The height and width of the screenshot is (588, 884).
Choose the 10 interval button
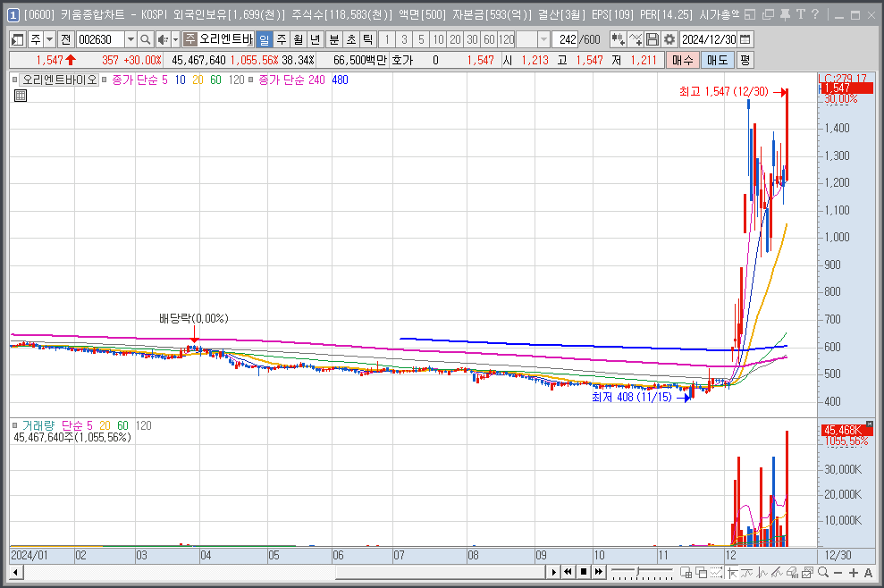click(438, 39)
